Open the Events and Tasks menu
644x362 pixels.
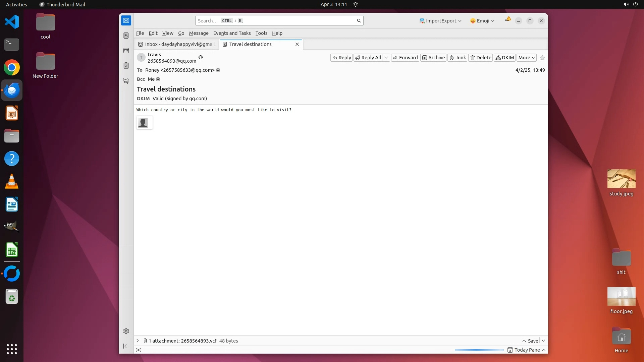click(232, 33)
